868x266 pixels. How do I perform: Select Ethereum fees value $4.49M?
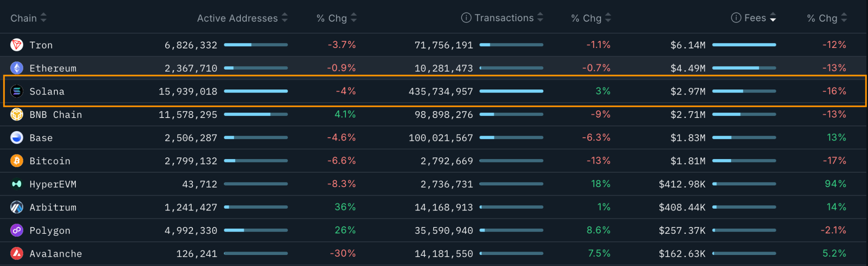pyautogui.click(x=688, y=68)
